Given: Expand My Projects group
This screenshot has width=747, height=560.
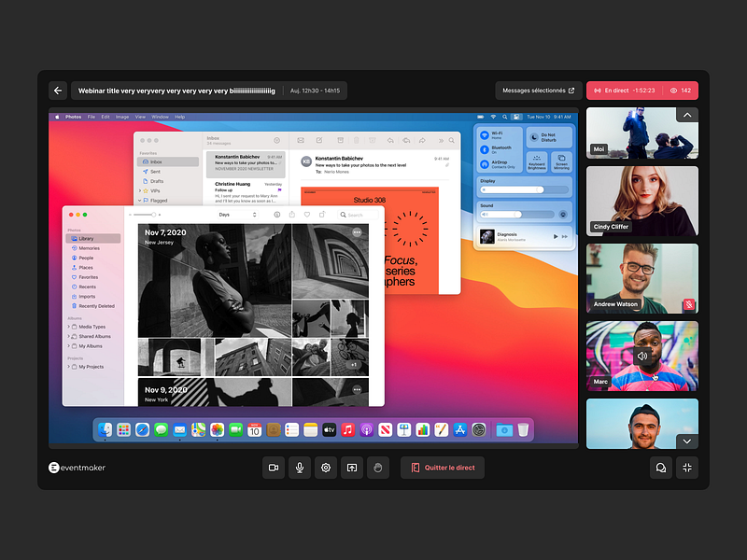Looking at the screenshot, I should point(68,367).
